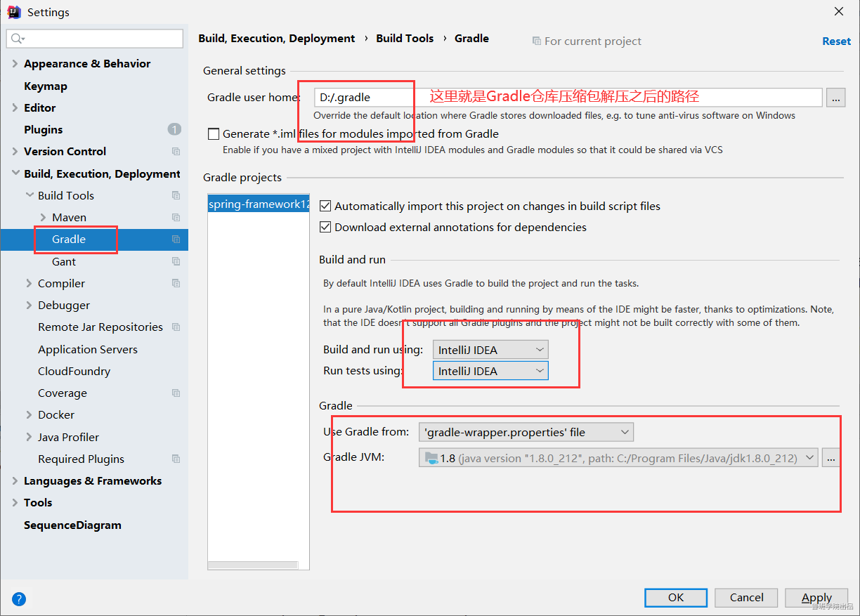Viewport: 860px width, 616px height.
Task: Toggle Download external annotations for dependencies checkbox
Action: pyautogui.click(x=325, y=227)
